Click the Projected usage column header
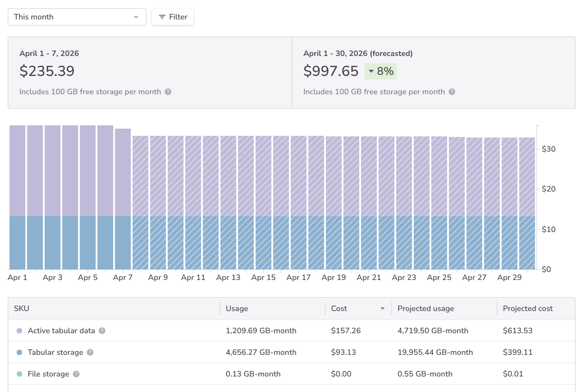The height and width of the screenshot is (392, 585). tap(426, 309)
